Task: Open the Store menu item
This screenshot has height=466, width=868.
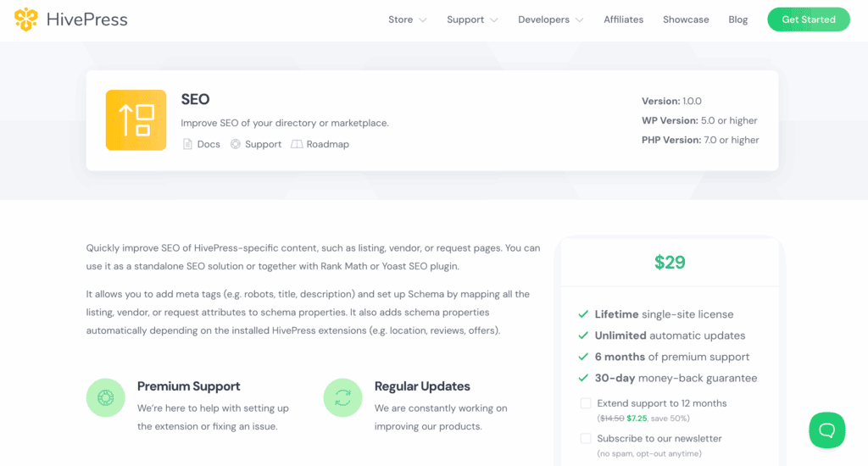Action: point(400,19)
